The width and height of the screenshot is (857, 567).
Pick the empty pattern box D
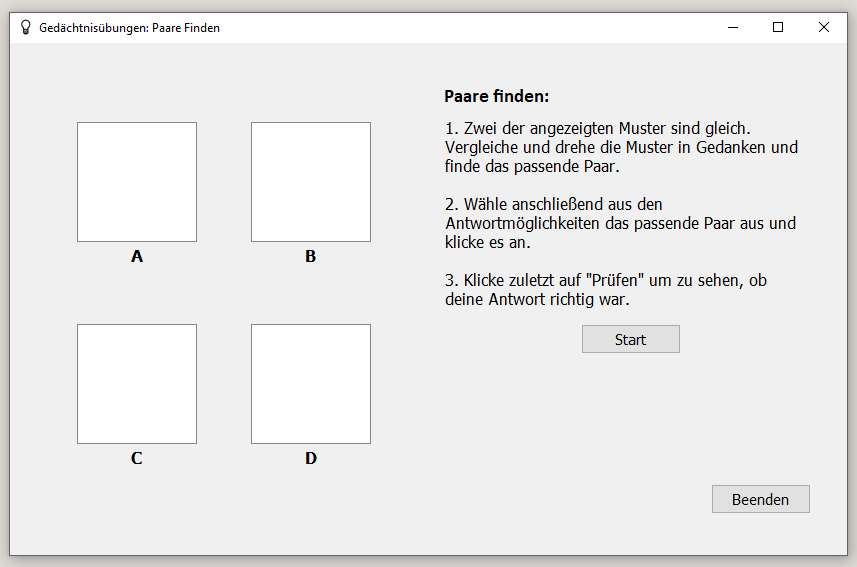[311, 384]
